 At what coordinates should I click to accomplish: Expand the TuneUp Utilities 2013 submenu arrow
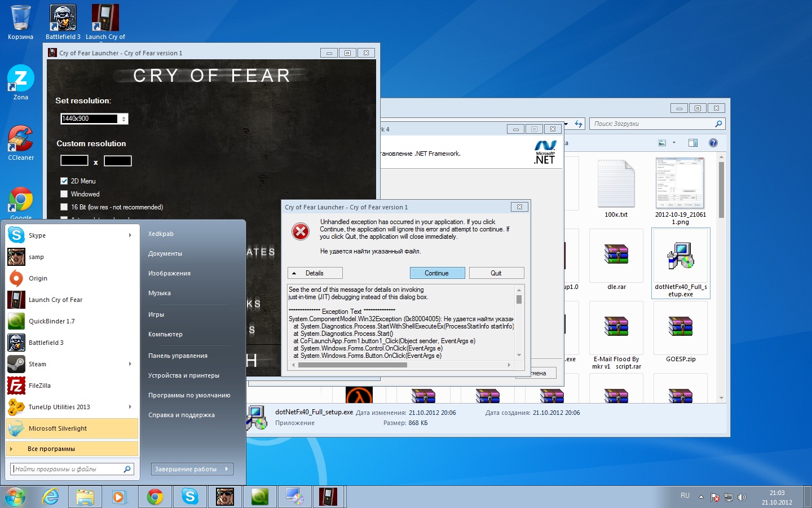point(130,407)
